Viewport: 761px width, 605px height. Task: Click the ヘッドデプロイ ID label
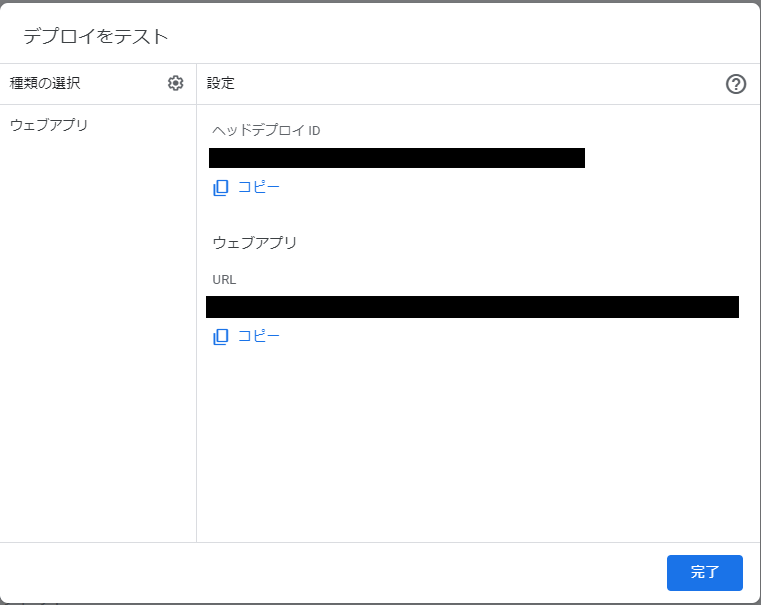pos(266,131)
